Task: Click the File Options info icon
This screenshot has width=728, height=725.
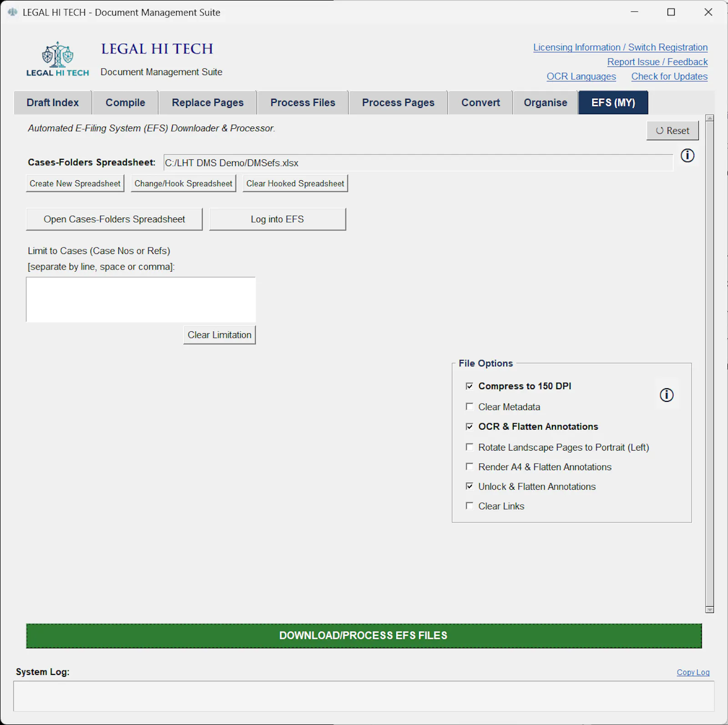Action: (667, 395)
